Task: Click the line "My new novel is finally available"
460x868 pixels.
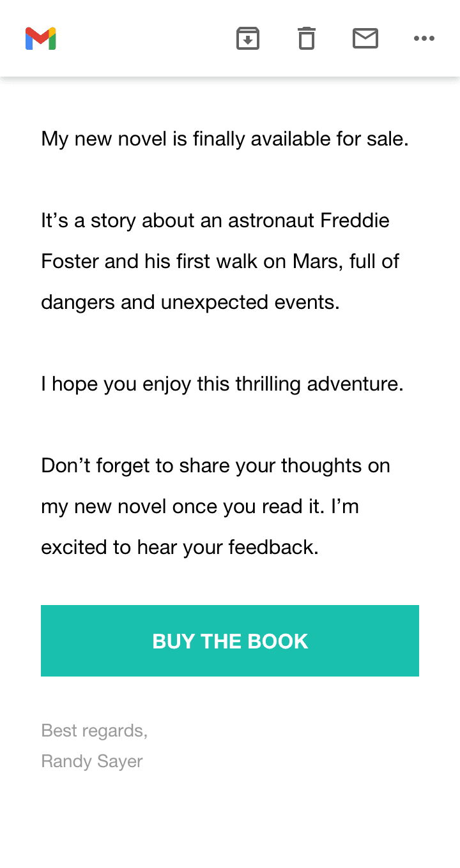Action: (x=224, y=138)
